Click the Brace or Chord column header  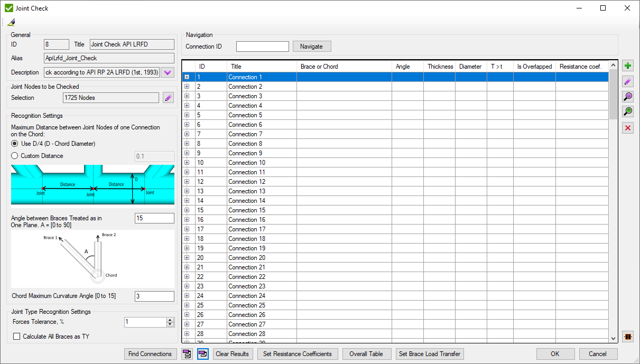[344, 67]
